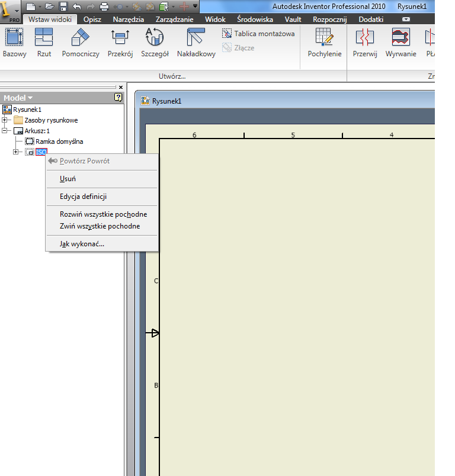Screen dimensions: 455x476
Task: Open the Środowiska ribbon tab
Action: (x=255, y=20)
